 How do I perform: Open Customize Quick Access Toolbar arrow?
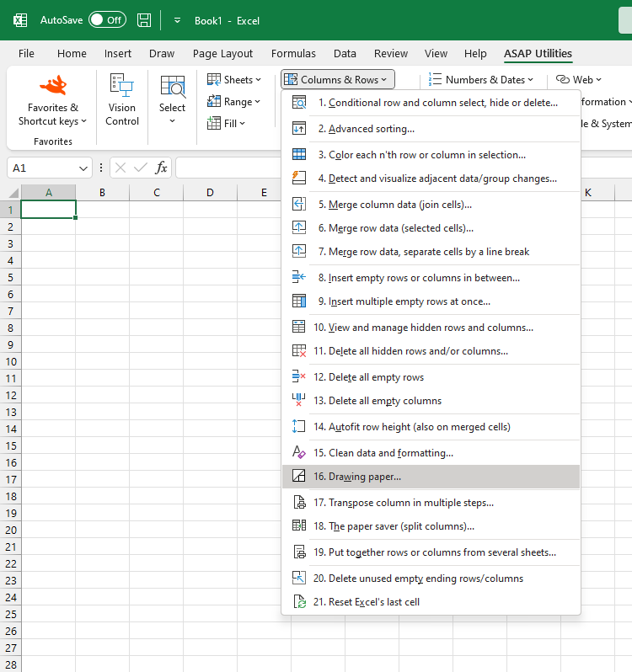click(x=177, y=20)
